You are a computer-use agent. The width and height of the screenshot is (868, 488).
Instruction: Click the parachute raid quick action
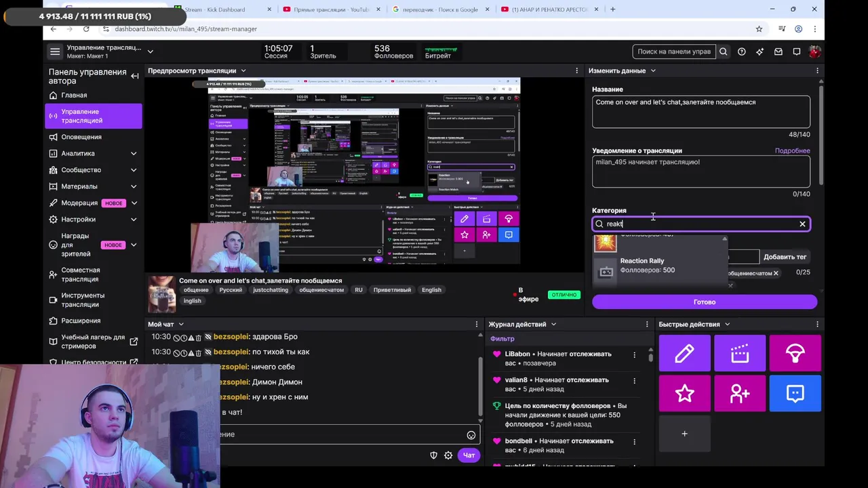click(x=795, y=353)
